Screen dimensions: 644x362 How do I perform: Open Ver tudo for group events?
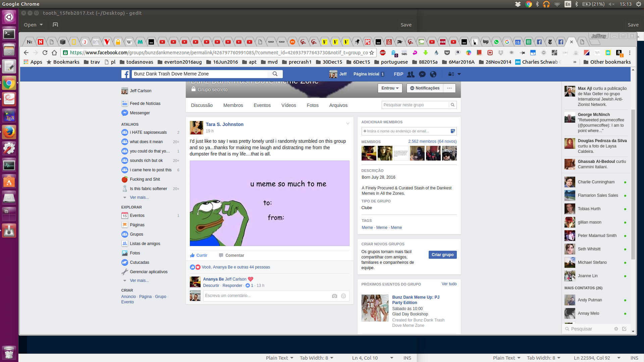tap(449, 284)
